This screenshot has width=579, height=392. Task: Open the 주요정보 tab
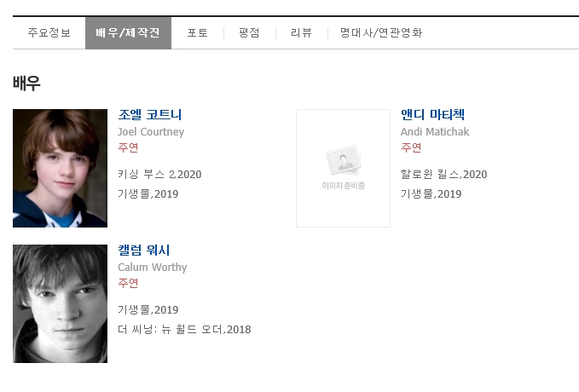(49, 33)
